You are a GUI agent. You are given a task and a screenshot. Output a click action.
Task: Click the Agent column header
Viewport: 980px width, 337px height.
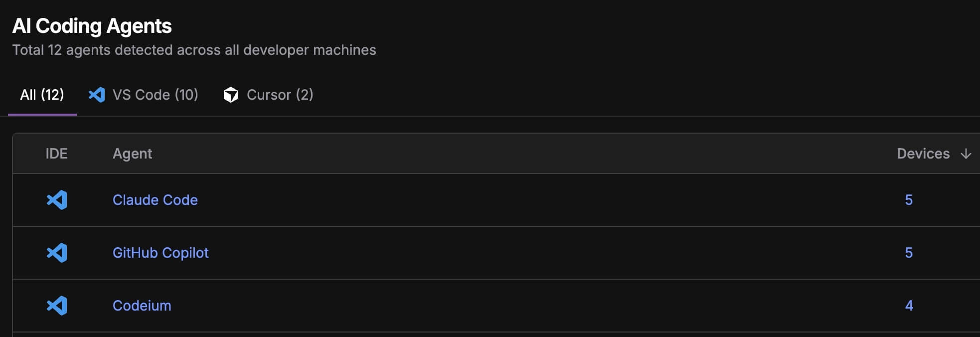pos(133,154)
